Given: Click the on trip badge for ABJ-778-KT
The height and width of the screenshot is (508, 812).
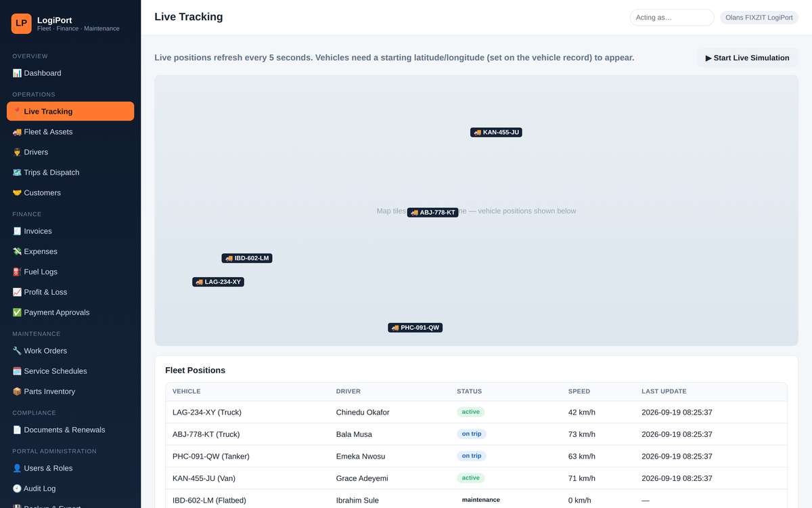Looking at the screenshot, I should click(472, 434).
